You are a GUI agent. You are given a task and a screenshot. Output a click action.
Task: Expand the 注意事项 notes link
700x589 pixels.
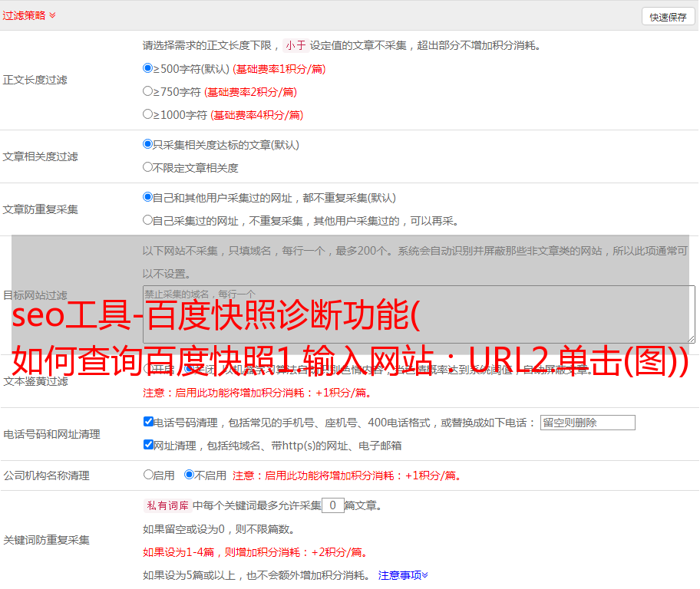pyautogui.click(x=403, y=574)
